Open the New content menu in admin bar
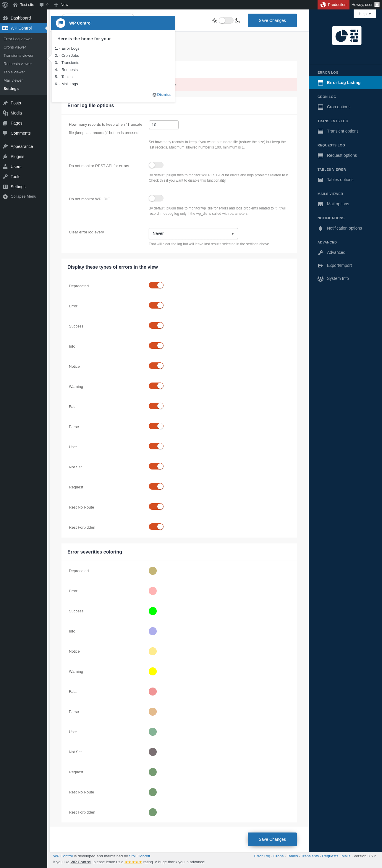This screenshot has width=382, height=868. click(61, 5)
